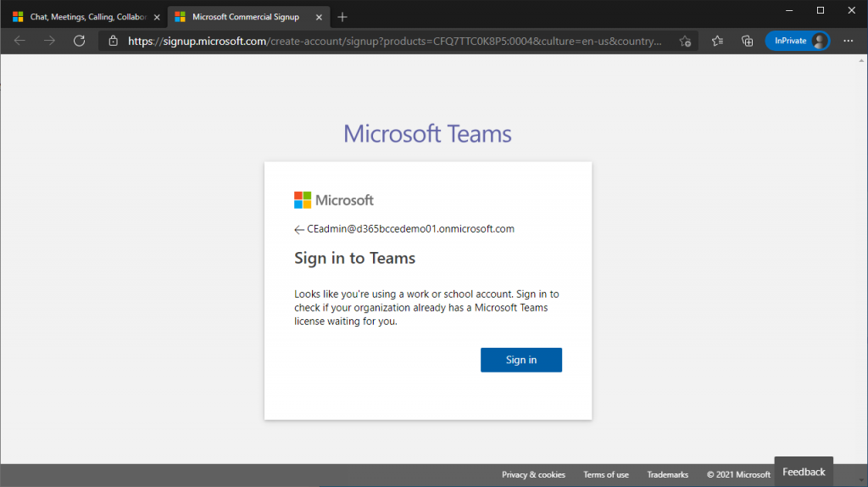Open Privacy & cookies link
Viewport: 868px width, 487px height.
(533, 475)
